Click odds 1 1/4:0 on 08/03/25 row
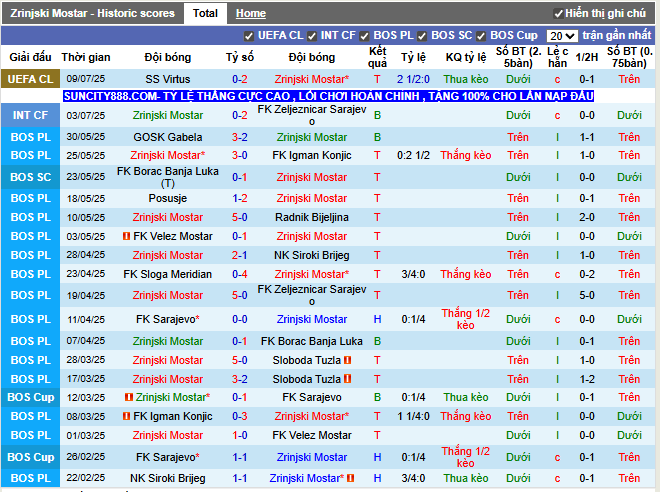Viewport: 660px width, 492px height. point(413,416)
